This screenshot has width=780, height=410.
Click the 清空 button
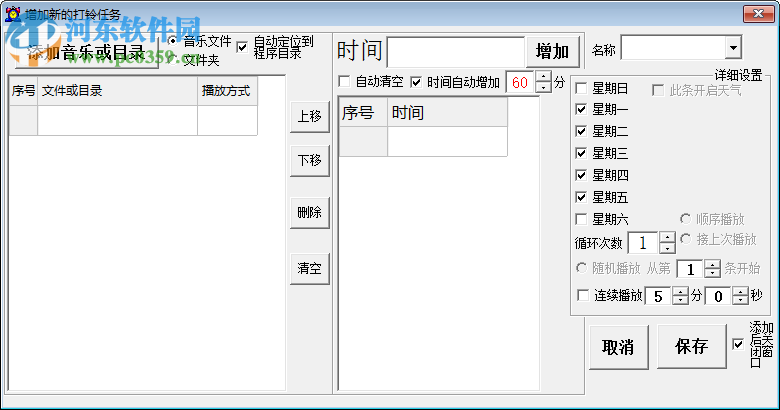point(309,269)
